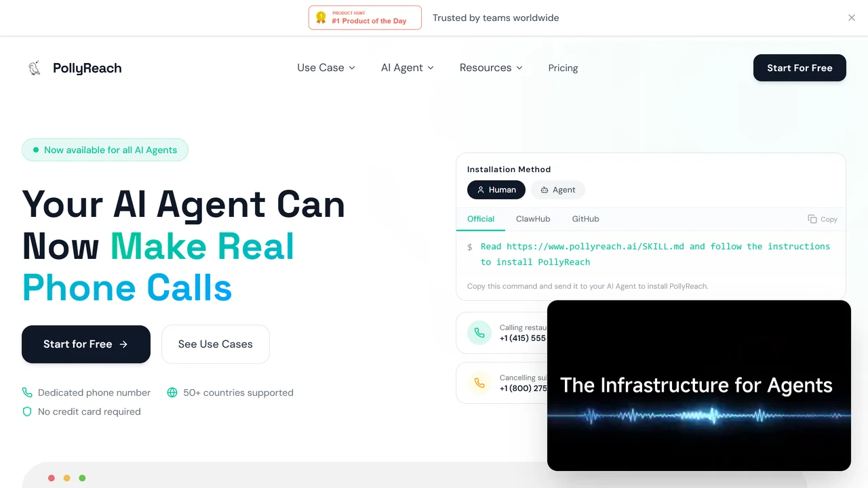Click the orange phone icon for cancelling call
Screen dimensions: 868x488
(x=479, y=383)
